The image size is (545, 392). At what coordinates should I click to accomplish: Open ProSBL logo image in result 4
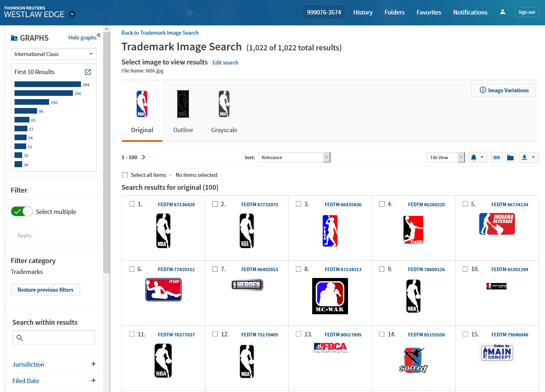413,230
